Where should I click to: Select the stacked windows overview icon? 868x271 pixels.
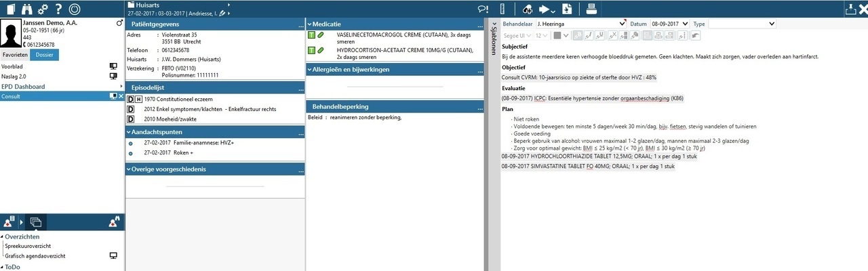pos(36,222)
